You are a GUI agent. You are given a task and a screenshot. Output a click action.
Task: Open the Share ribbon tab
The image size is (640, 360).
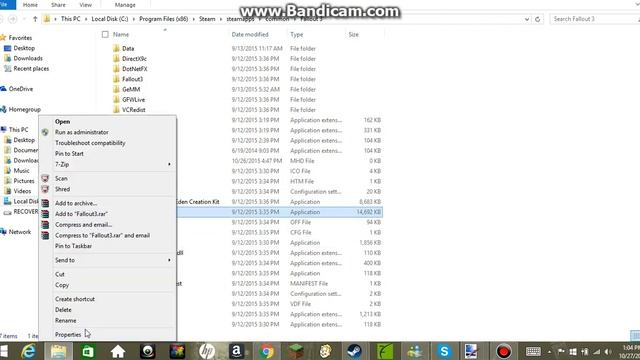tap(58, 5)
